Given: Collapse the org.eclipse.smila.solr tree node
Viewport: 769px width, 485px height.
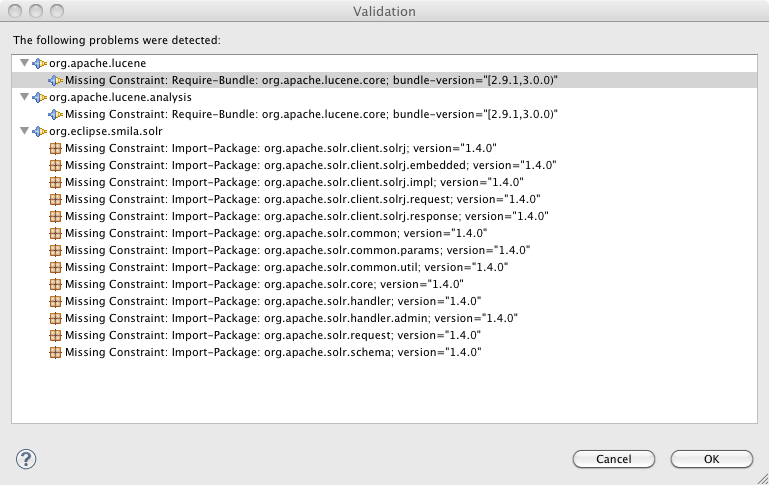Looking at the screenshot, I should click(24, 131).
